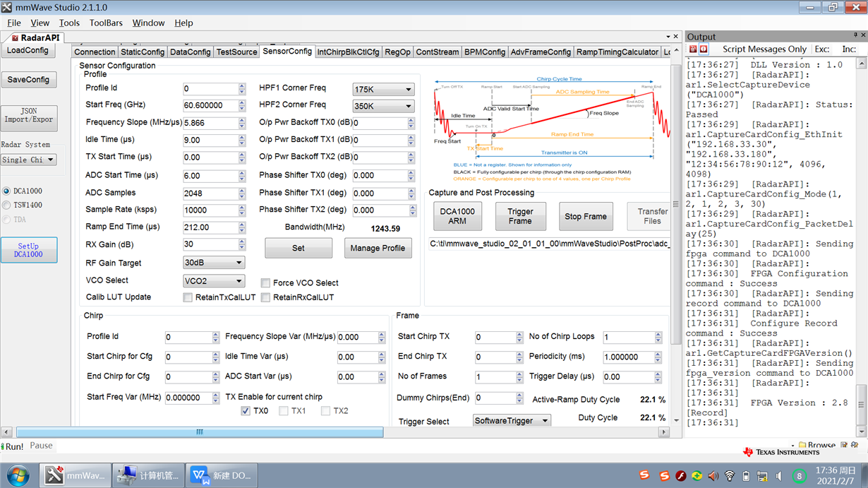Click the Trigger Frame button
Image resolution: width=868 pixels, height=488 pixels.
[520, 216]
